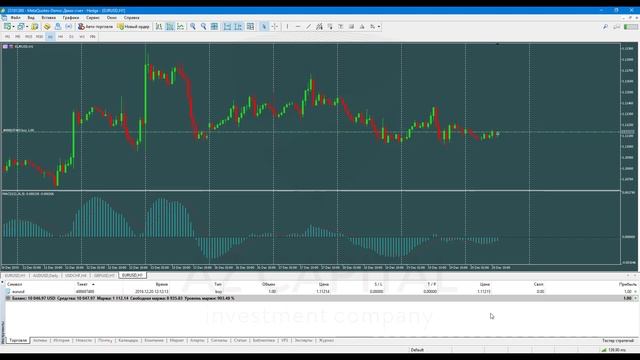
Task: Open the Вид menu
Action: tap(31, 18)
